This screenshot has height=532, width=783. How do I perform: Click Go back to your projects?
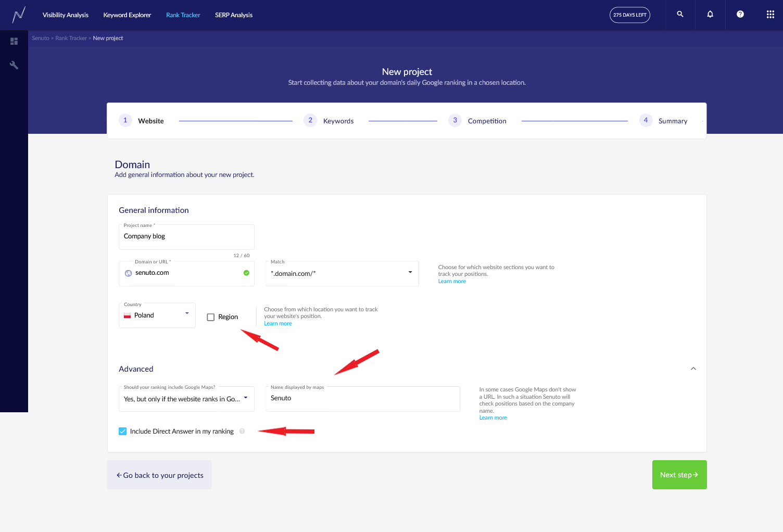click(159, 475)
